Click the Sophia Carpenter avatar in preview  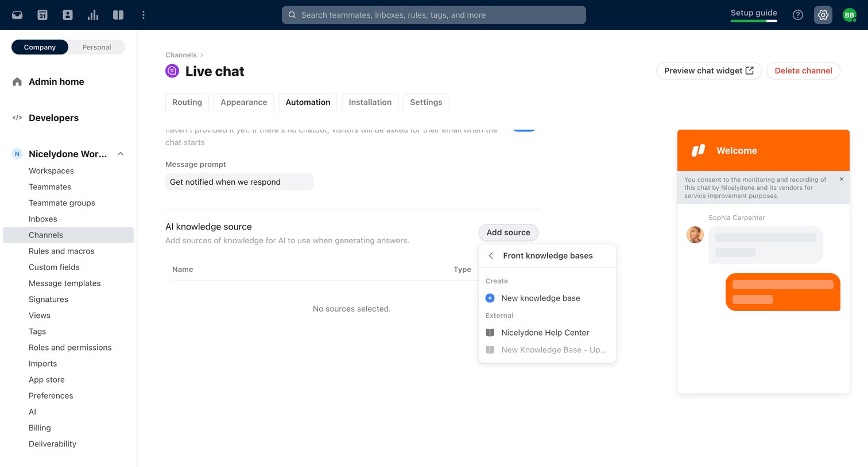tap(695, 235)
